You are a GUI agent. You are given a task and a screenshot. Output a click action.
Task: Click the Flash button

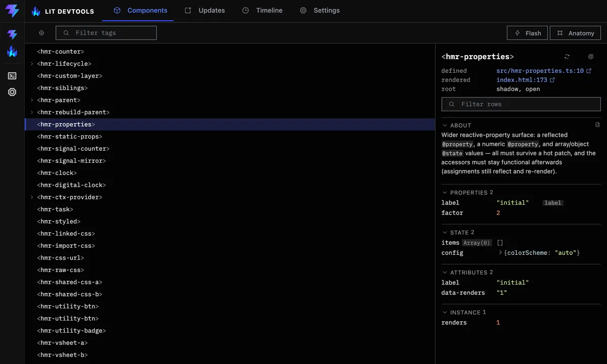[528, 33]
